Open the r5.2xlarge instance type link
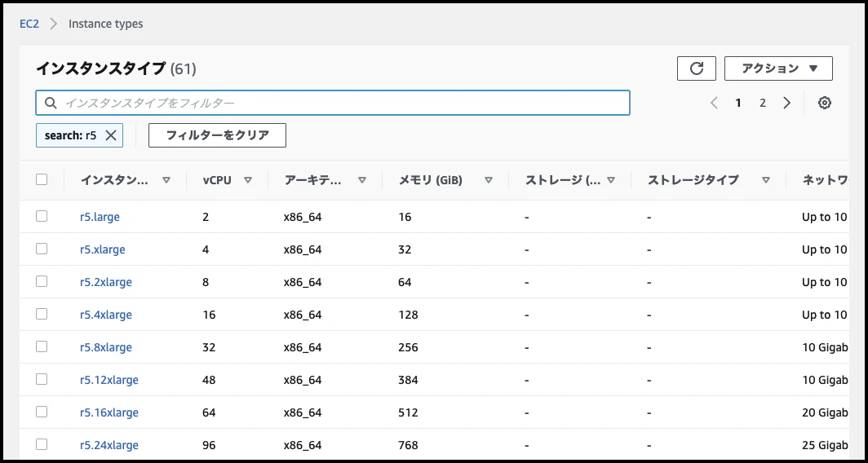The height and width of the screenshot is (463, 868). point(106,282)
